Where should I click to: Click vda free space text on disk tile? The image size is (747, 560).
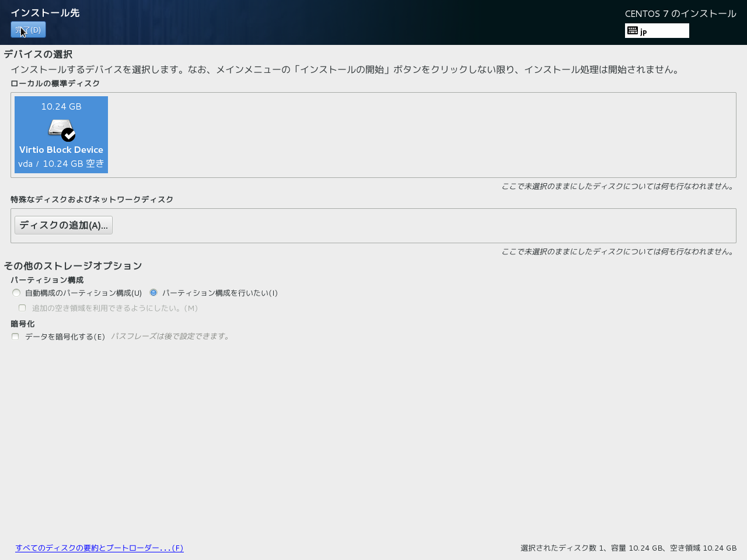pos(61,164)
